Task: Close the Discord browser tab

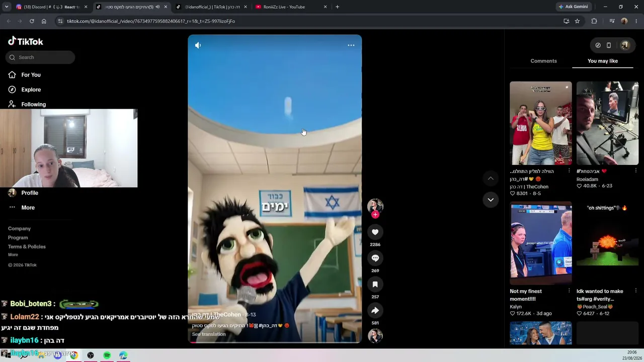Action: (86, 7)
